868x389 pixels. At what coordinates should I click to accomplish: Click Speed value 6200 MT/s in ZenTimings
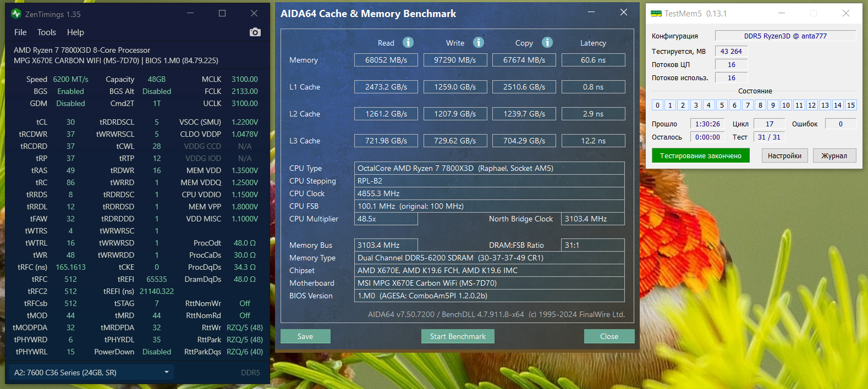click(x=70, y=79)
